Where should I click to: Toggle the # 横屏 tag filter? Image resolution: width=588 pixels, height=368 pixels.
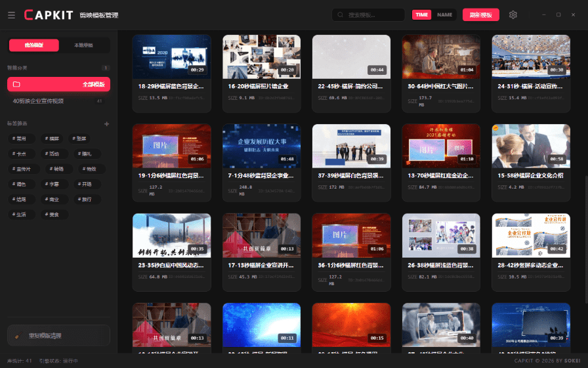[52, 139]
